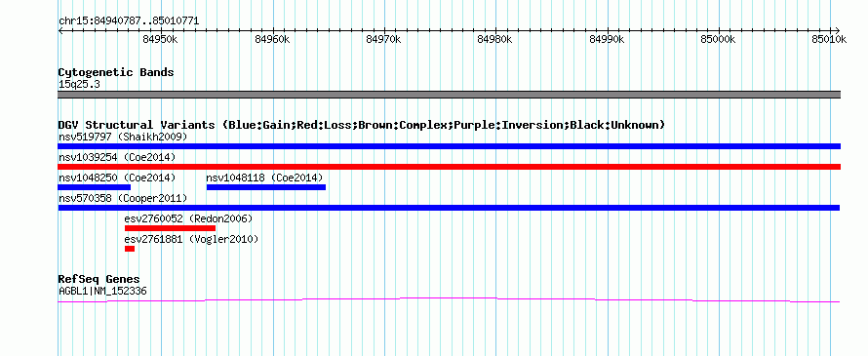Click the 84990k ruler tick label
This screenshot has height=356, width=868.
[608, 39]
